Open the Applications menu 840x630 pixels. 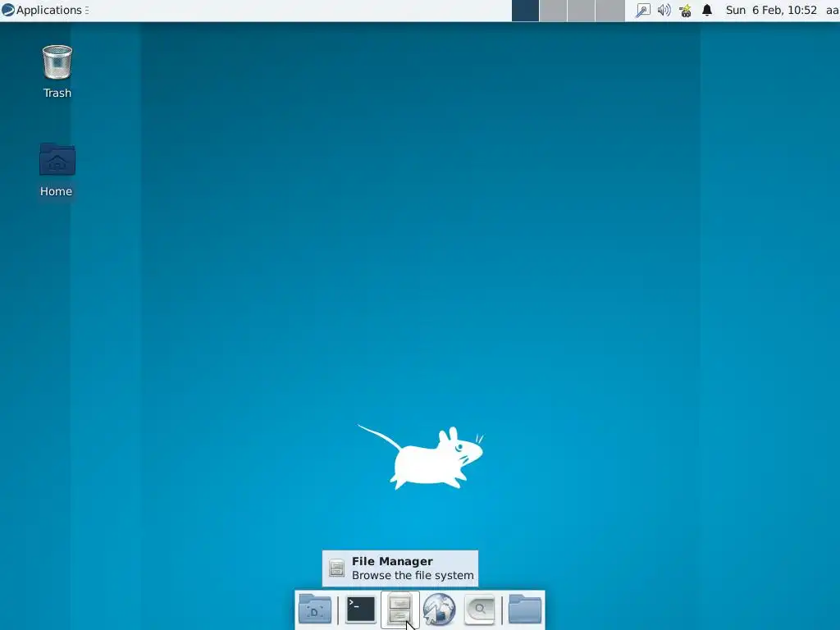click(x=45, y=10)
